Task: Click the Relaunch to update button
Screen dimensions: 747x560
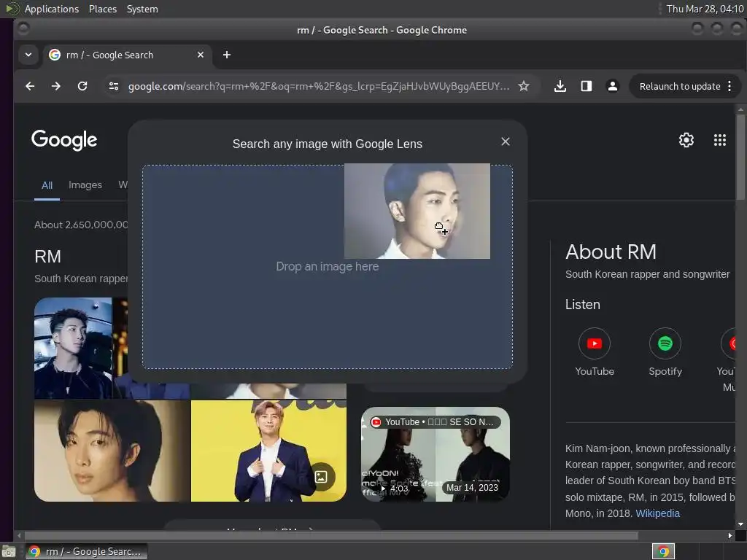Action: [x=679, y=86]
